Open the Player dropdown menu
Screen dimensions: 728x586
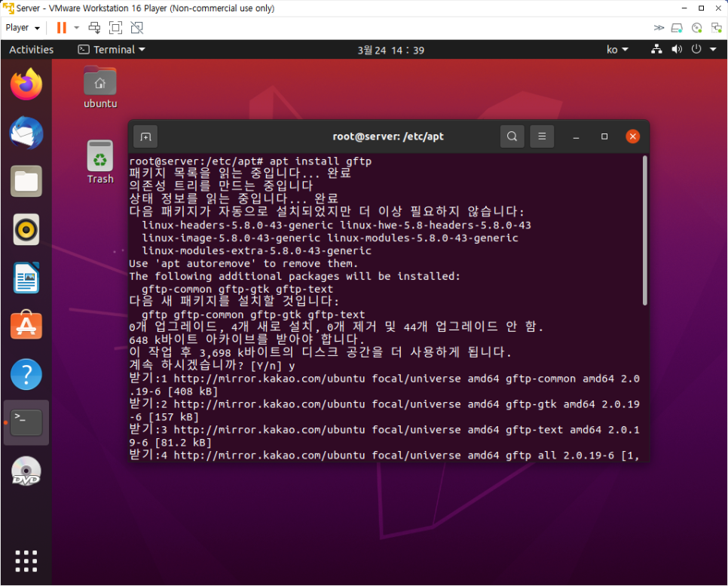(x=23, y=28)
